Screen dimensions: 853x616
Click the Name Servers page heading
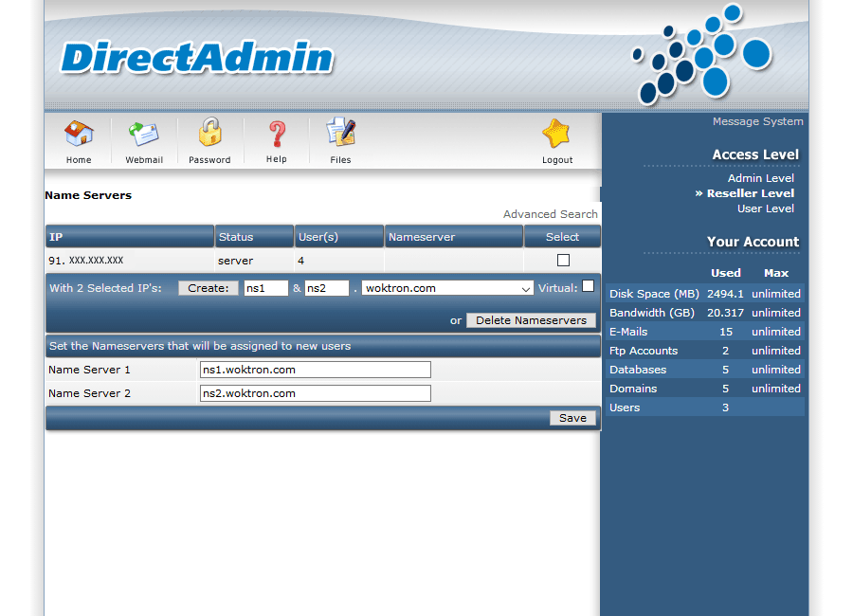coord(88,195)
